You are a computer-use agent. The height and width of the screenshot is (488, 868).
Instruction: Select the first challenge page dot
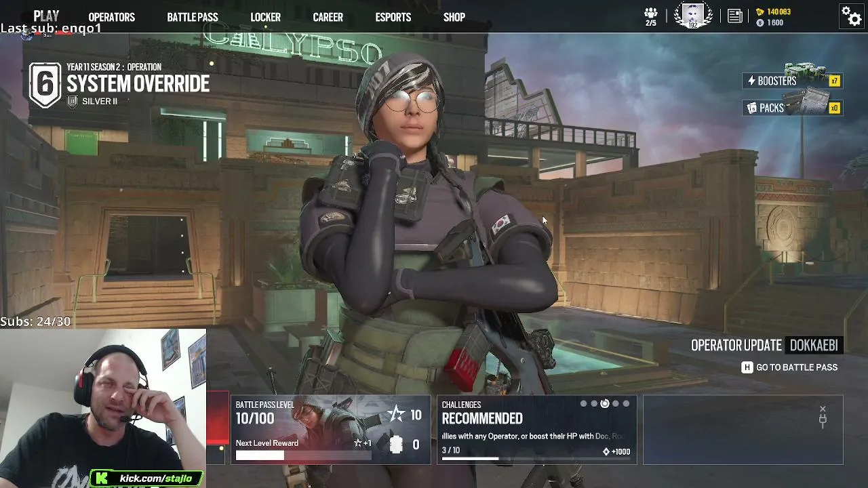point(583,404)
